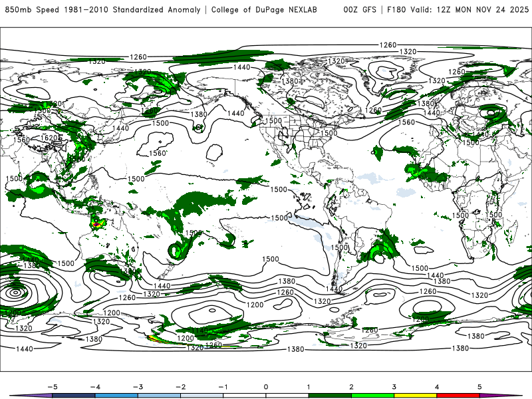Click the "-5" label on the colorbar
The width and height of the screenshot is (532, 399).
point(53,387)
